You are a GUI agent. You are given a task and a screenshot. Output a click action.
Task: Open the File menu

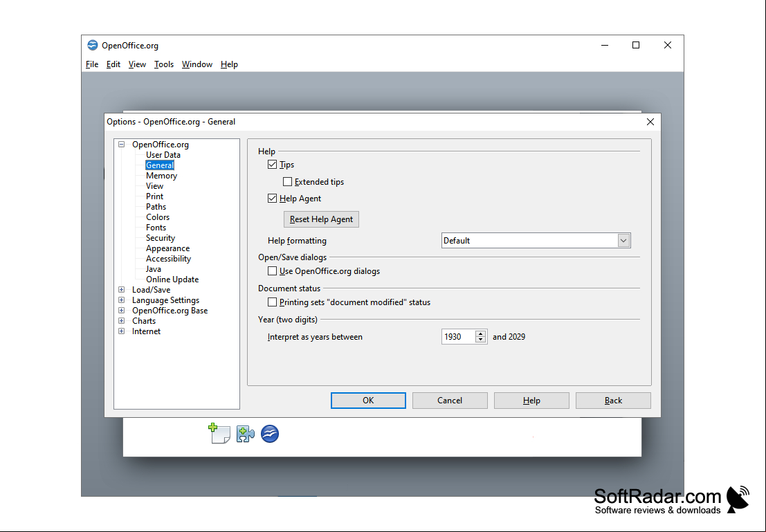tap(92, 64)
